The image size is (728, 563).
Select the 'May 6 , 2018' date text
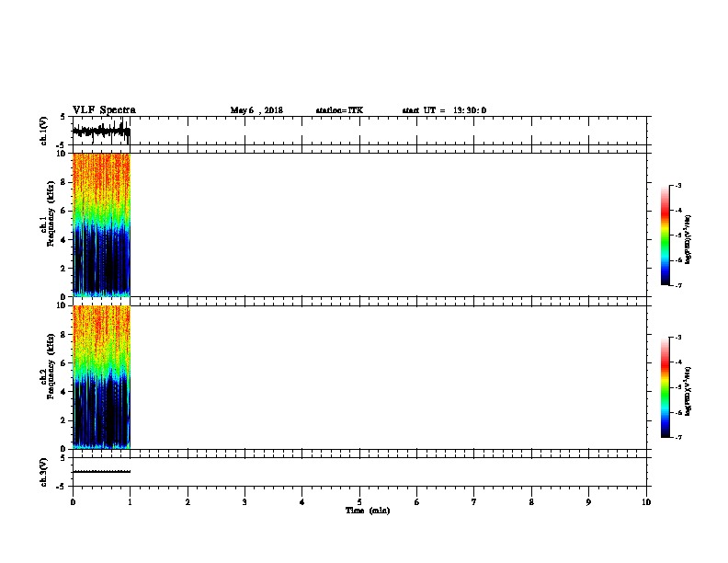(x=256, y=110)
